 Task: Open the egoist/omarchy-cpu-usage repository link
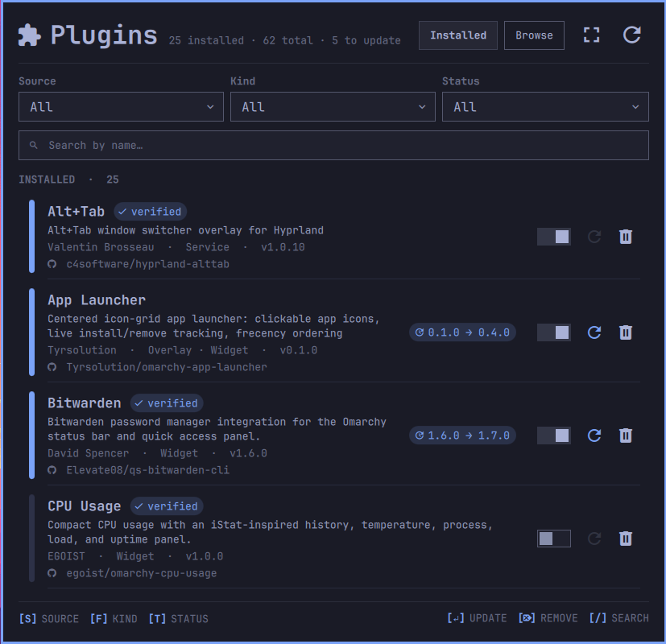142,573
